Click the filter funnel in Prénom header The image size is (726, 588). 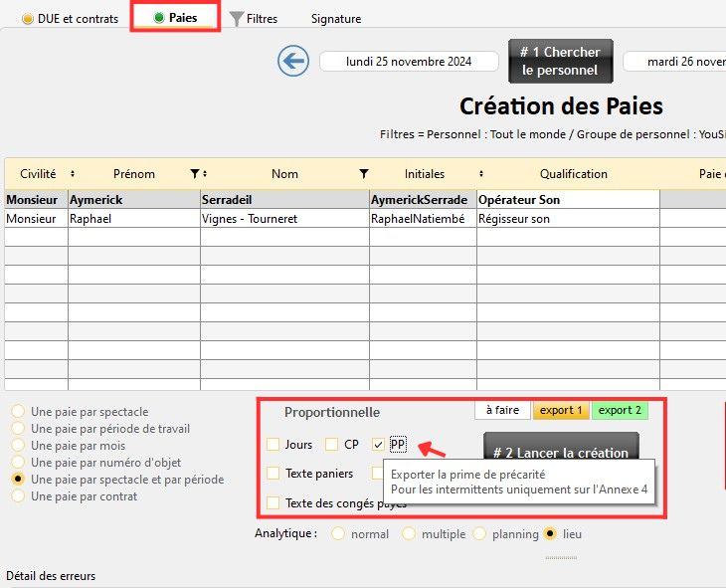(195, 174)
